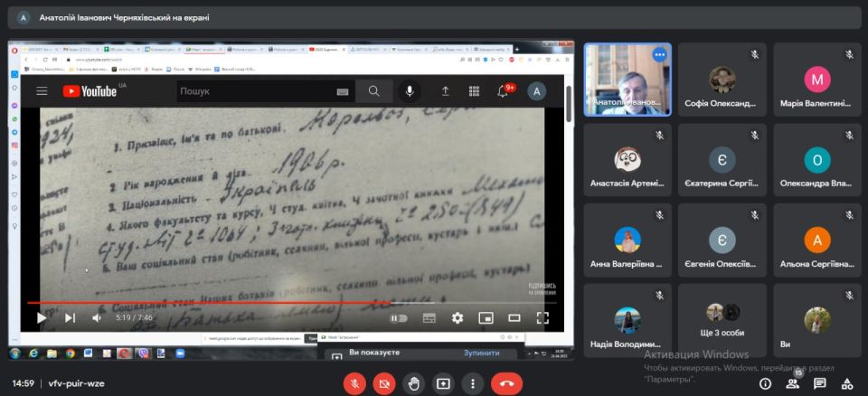Open the Ще 3 особи tile

tap(722, 321)
